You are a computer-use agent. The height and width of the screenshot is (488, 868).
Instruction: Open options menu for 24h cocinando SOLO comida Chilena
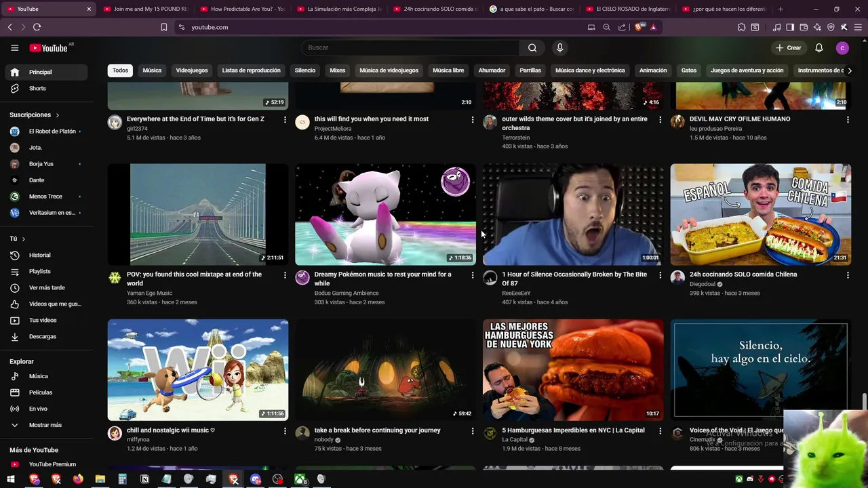coord(848,275)
